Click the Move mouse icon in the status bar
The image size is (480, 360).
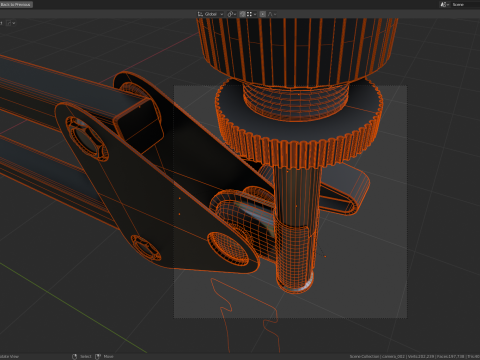click(98, 356)
